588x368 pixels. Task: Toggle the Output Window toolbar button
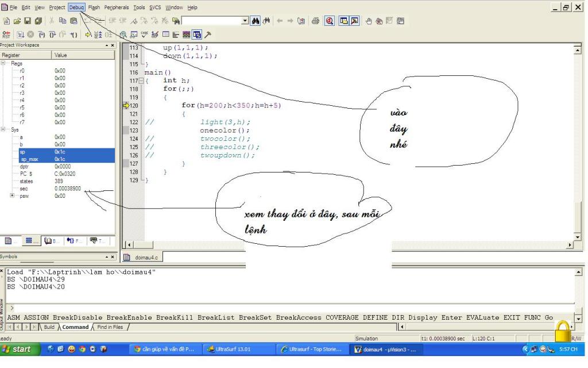coord(355,21)
